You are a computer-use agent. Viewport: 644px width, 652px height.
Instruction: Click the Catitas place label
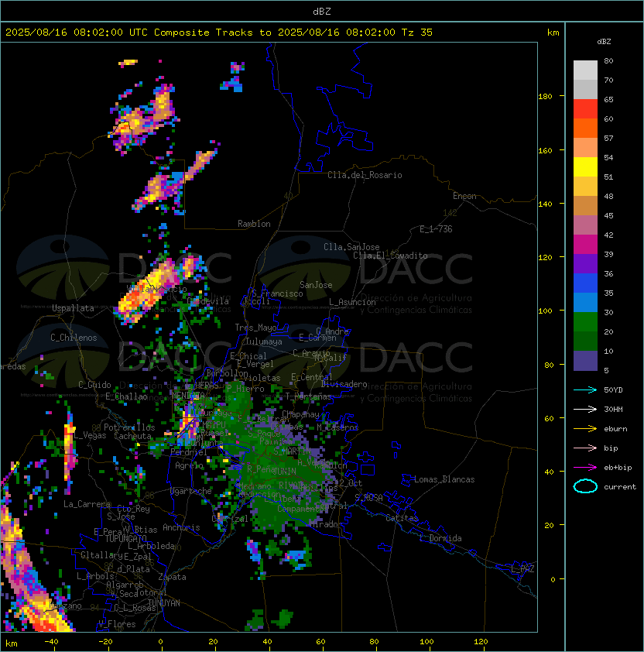(x=402, y=518)
